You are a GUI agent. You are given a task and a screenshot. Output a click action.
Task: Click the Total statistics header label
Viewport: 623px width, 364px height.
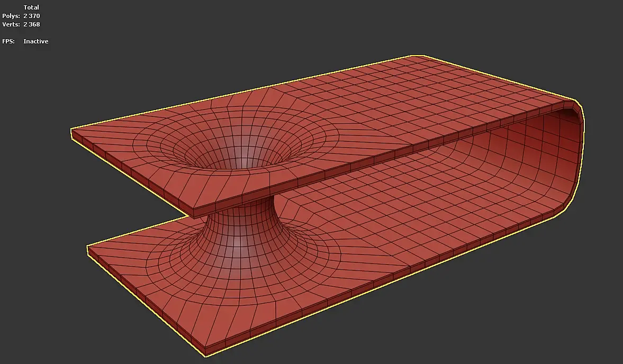31,7
